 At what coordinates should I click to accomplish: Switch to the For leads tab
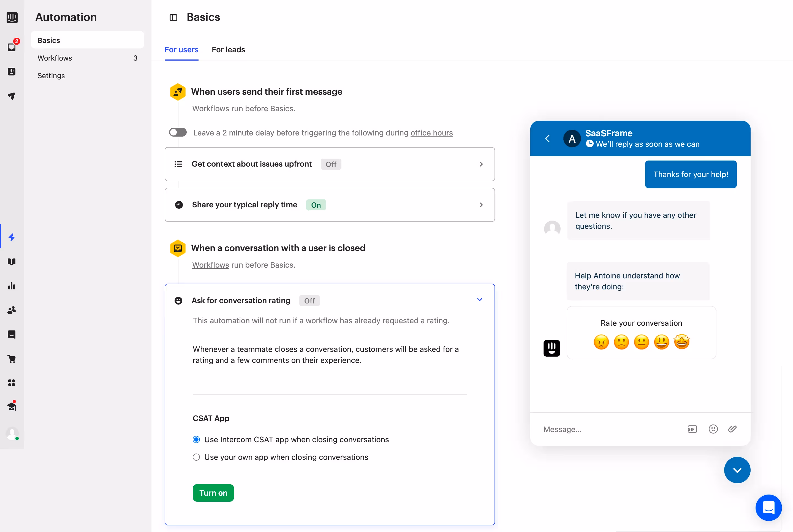pos(228,50)
